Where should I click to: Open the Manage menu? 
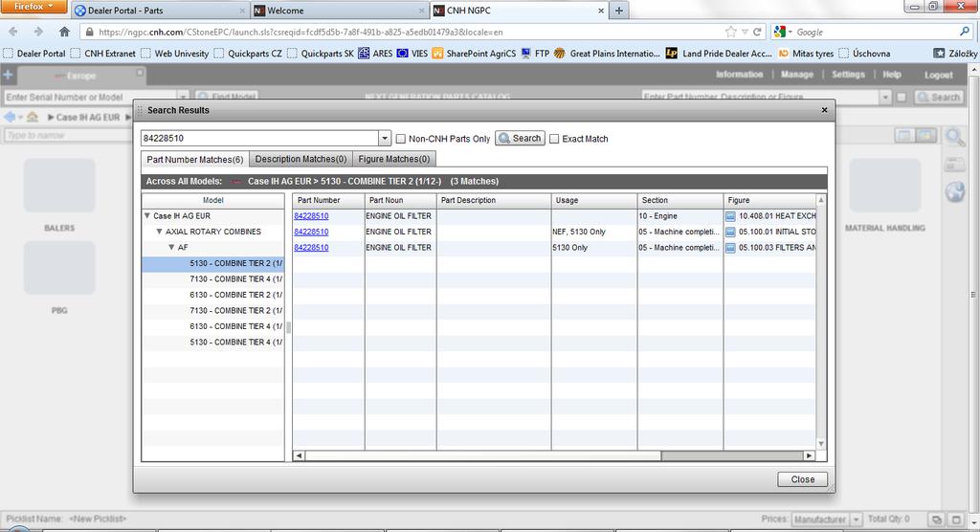coord(797,75)
